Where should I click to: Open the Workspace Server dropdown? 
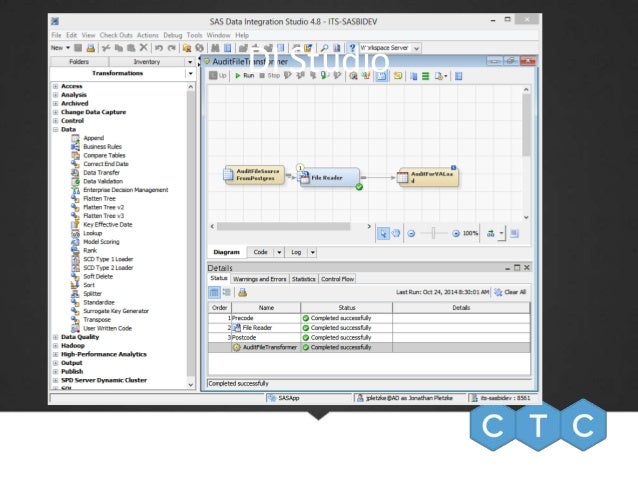click(416, 48)
